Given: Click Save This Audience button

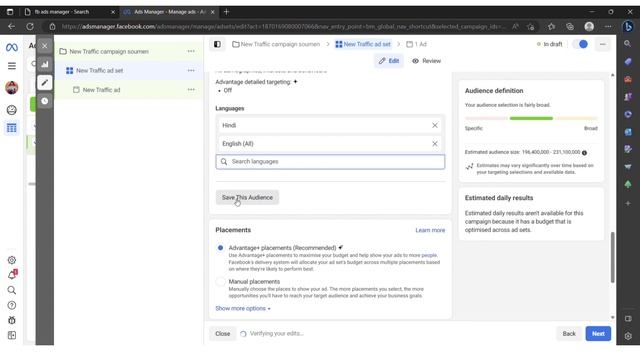Looking at the screenshot, I should pyautogui.click(x=247, y=198).
